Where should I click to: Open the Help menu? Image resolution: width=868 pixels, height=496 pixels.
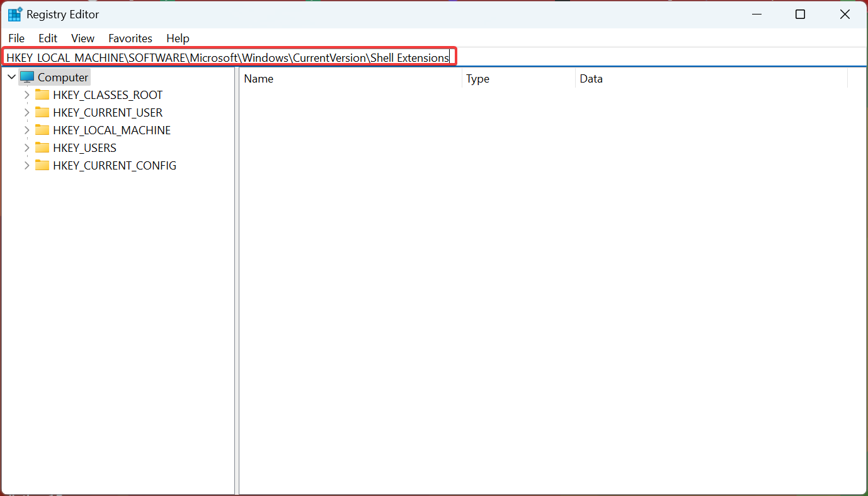(x=178, y=38)
